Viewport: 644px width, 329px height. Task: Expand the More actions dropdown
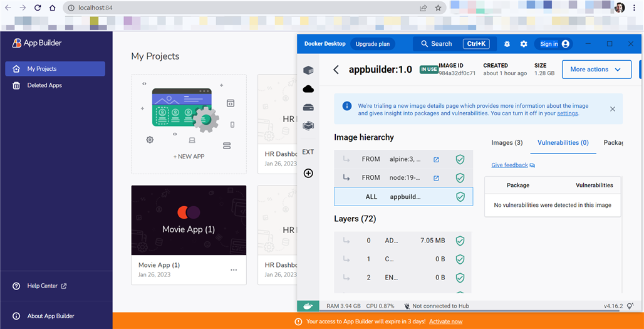(x=596, y=70)
